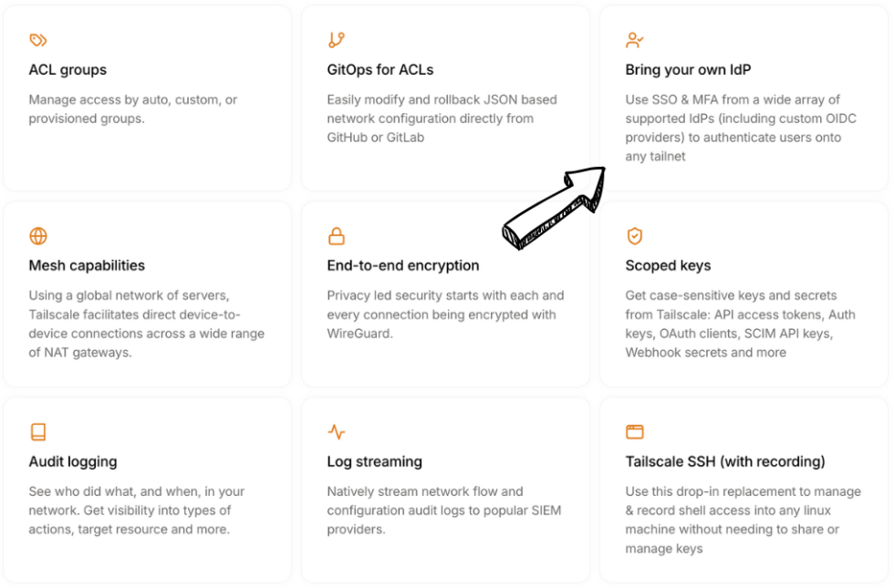The image size is (894, 588).
Task: Select the End-to-end encryption heading
Action: pyautogui.click(x=402, y=266)
